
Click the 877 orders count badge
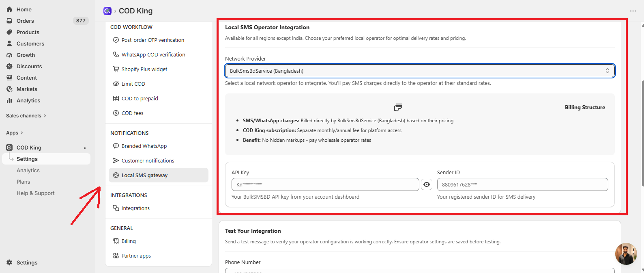tap(81, 21)
